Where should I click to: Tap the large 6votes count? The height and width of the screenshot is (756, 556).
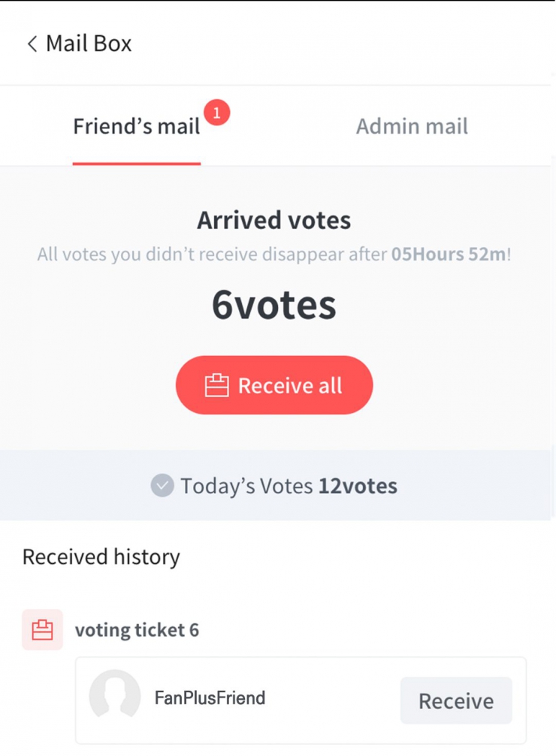(x=273, y=305)
